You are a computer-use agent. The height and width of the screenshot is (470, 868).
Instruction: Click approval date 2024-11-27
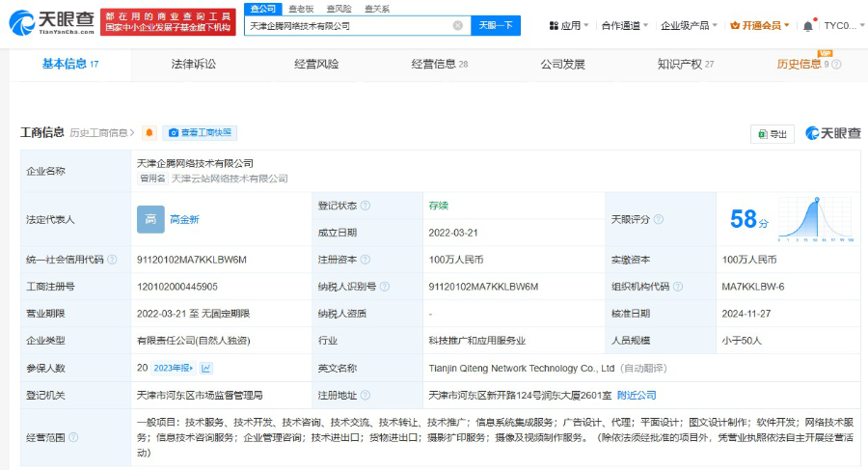pos(746,314)
